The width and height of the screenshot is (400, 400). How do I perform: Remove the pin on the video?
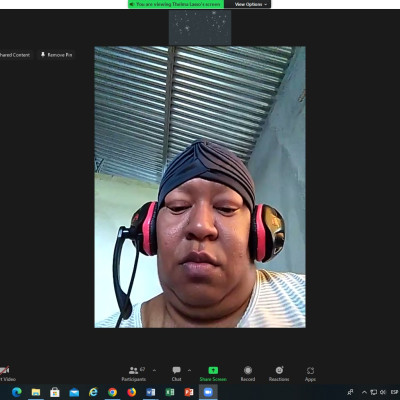[56, 55]
